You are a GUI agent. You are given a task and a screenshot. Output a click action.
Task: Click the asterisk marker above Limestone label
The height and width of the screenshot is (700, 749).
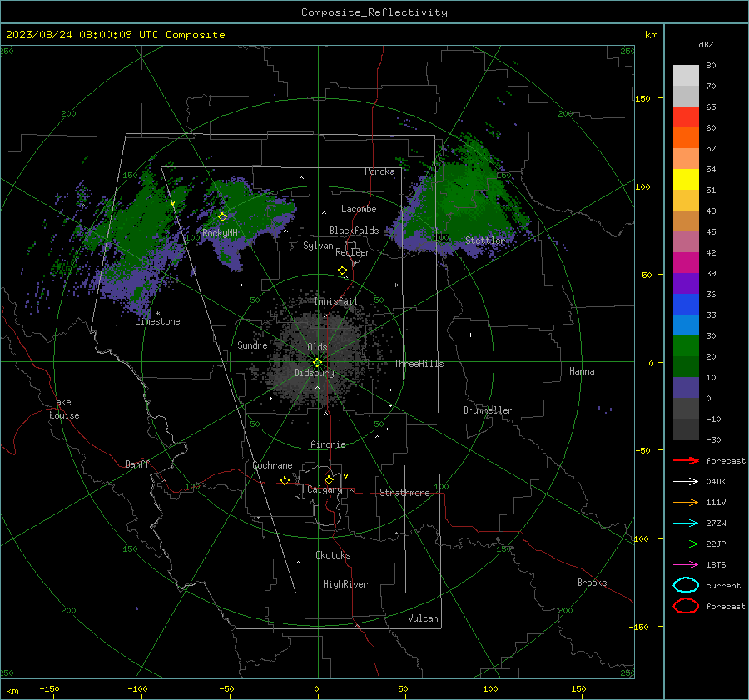click(x=157, y=314)
